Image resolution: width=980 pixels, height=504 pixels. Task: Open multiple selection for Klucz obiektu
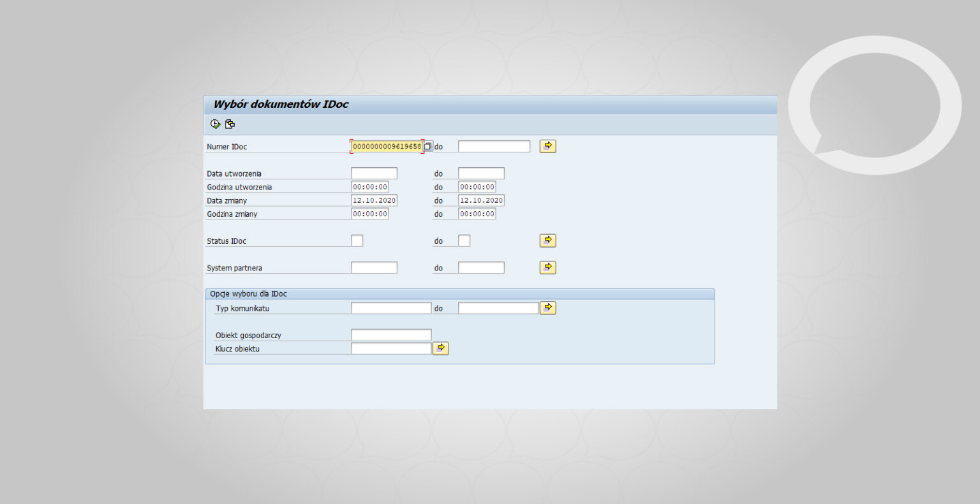click(440, 348)
